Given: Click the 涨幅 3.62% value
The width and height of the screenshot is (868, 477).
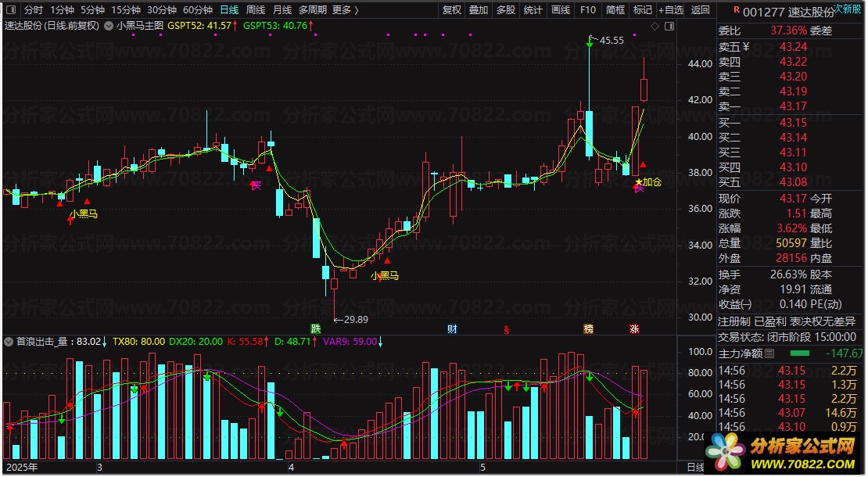Looking at the screenshot, I should tap(791, 228).
